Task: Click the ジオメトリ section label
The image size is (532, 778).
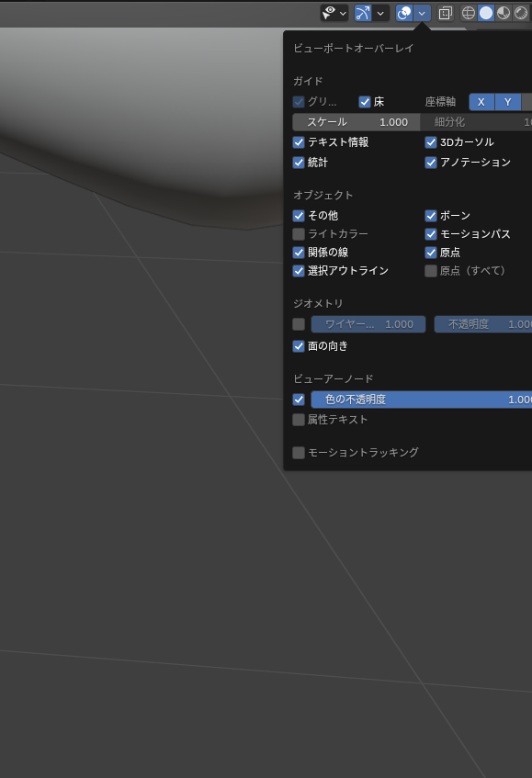Action: pos(318,303)
